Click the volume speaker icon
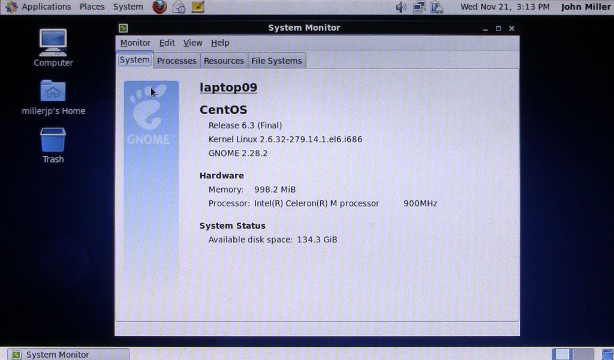 [x=401, y=7]
